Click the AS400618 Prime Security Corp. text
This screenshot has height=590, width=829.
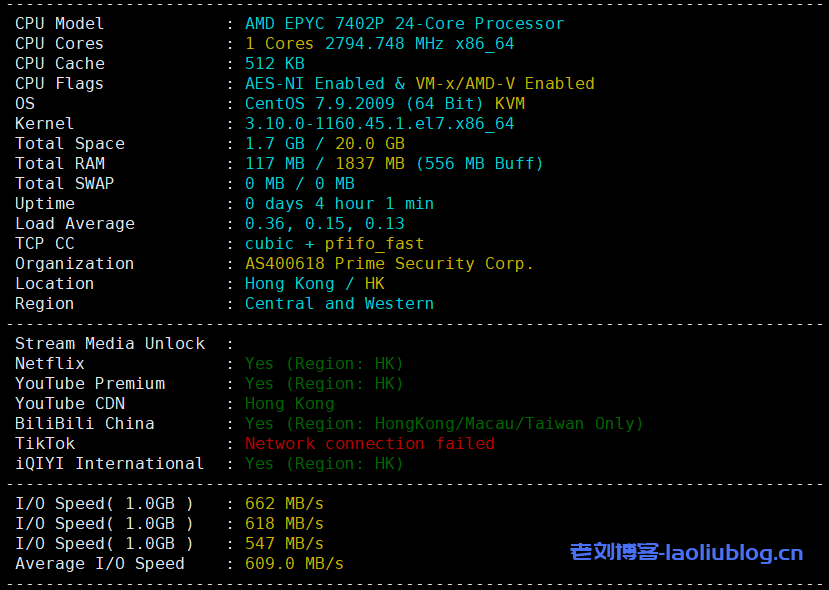click(x=389, y=263)
